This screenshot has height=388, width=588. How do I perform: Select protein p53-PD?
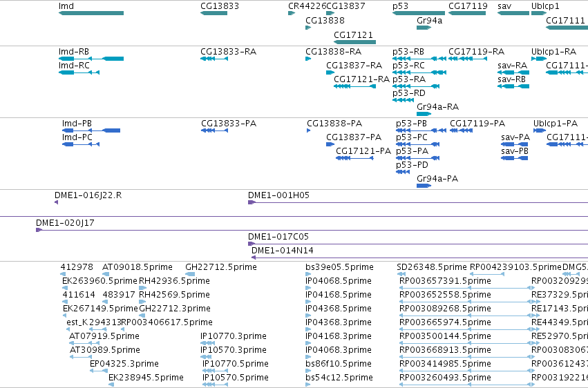click(x=403, y=172)
